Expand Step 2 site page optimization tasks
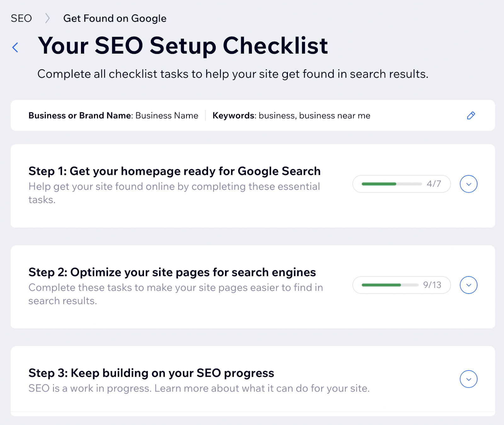 (468, 285)
